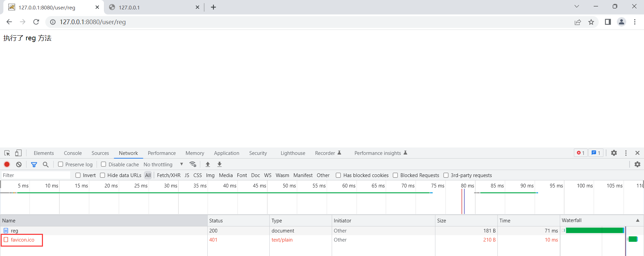Image resolution: width=644 pixels, height=256 pixels.
Task: Filter requests by WS
Action: coord(268,175)
